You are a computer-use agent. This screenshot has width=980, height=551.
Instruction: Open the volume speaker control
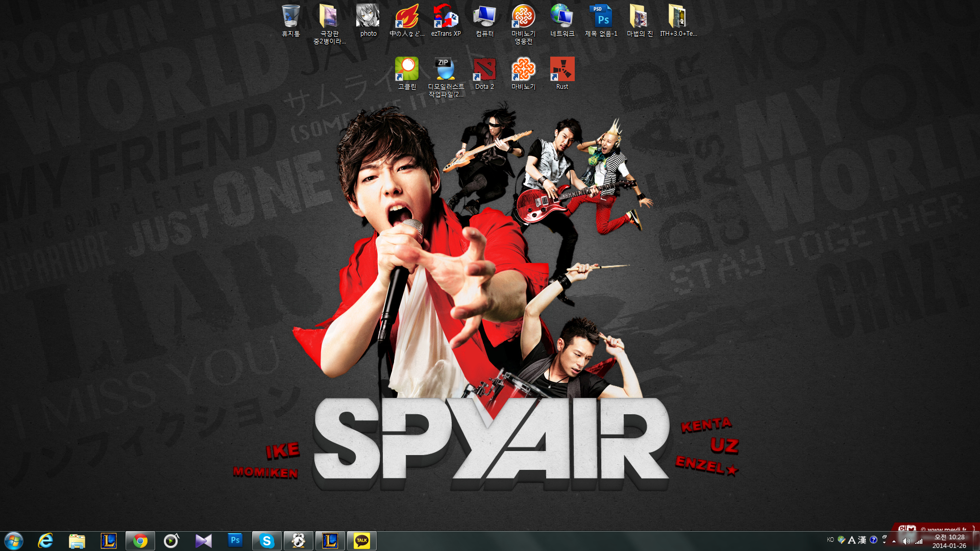[906, 541]
